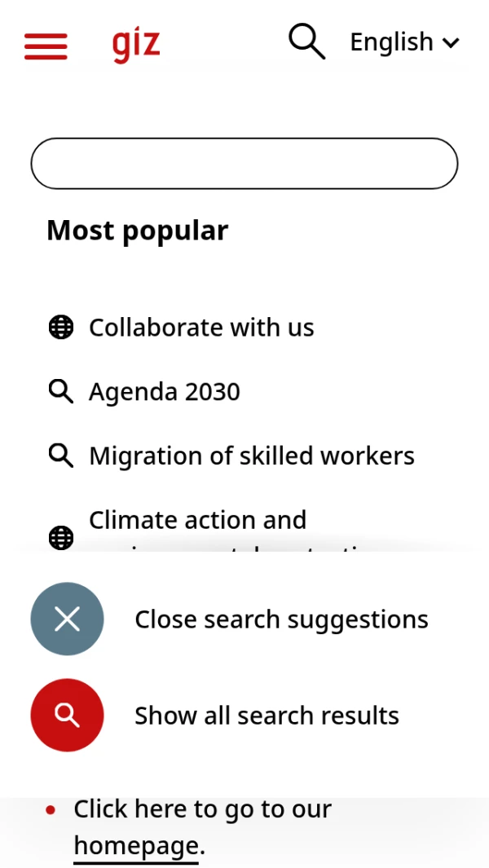
Task: Click the red search circle button
Action: (67, 716)
